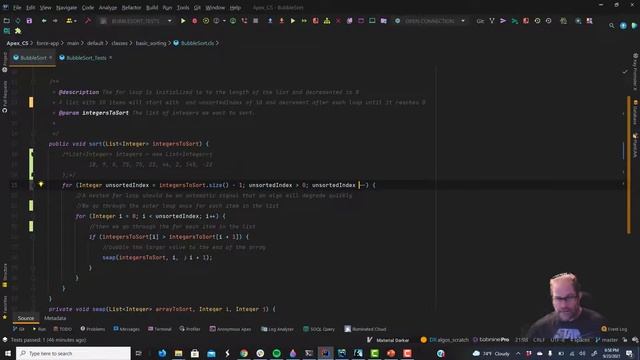Viewport: 640px width, 360px height.
Task: Click classes in breadcrumb path
Action: click(x=120, y=43)
